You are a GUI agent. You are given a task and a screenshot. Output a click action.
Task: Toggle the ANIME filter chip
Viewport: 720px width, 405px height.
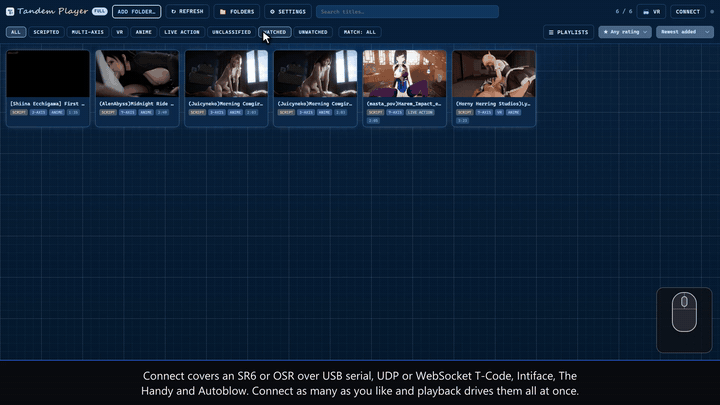[x=144, y=32]
